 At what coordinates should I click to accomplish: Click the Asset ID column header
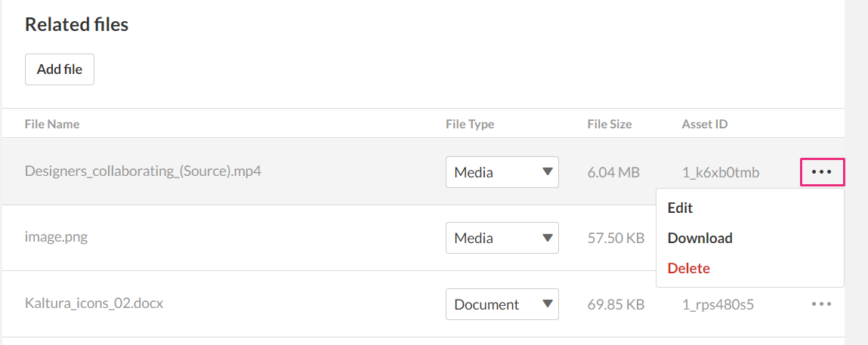(705, 125)
